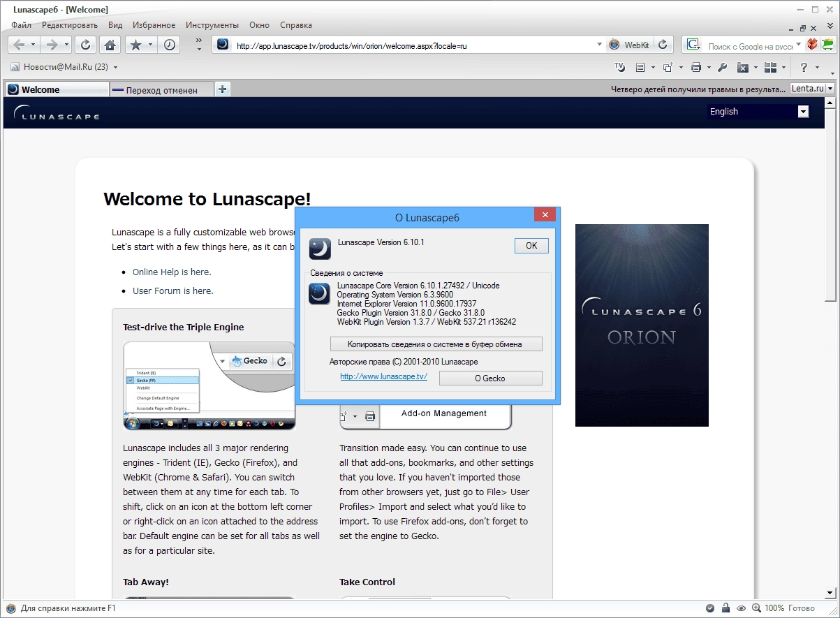The height and width of the screenshot is (618, 840).
Task: Open the address bar URL dropdown arrow
Action: click(x=599, y=45)
